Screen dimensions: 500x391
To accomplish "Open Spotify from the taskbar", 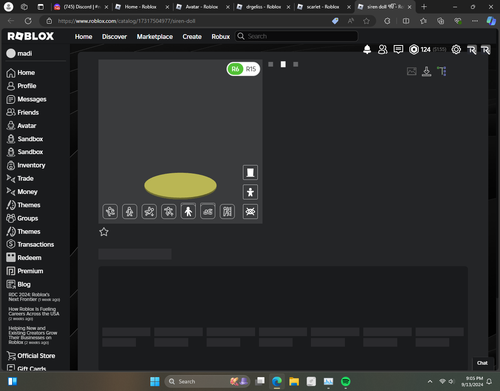I will point(346,381).
